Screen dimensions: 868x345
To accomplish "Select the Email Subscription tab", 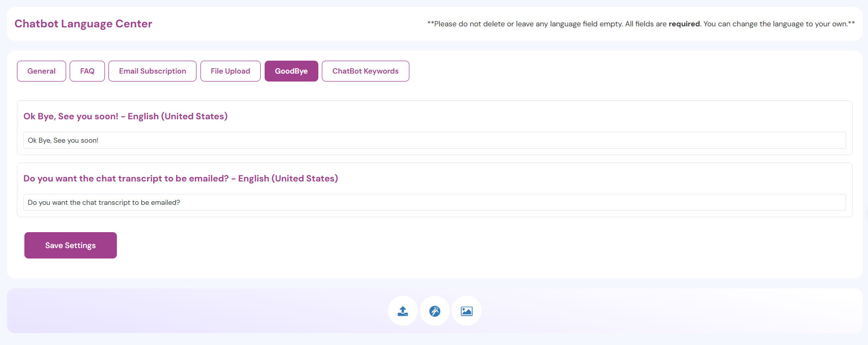I will pyautogui.click(x=152, y=71).
